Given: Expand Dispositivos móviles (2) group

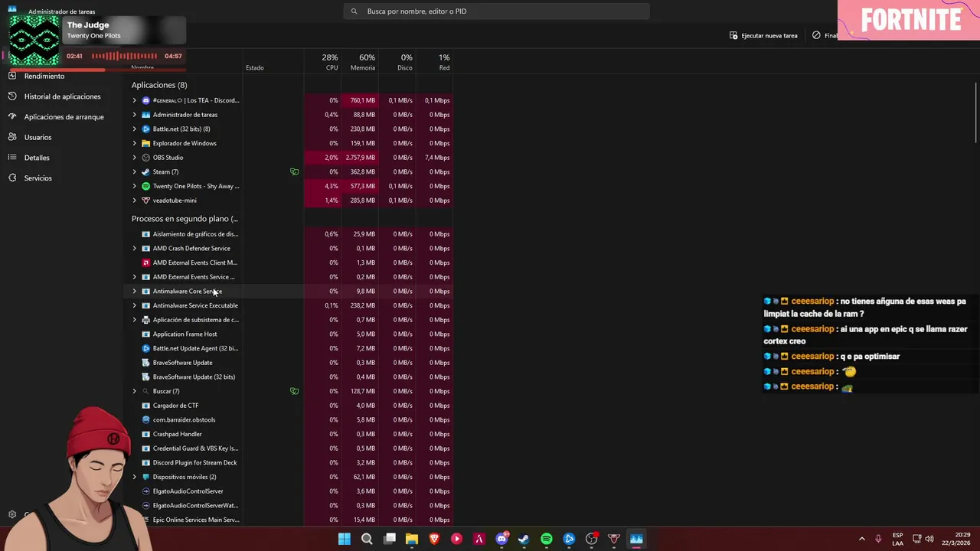Looking at the screenshot, I should point(134,477).
